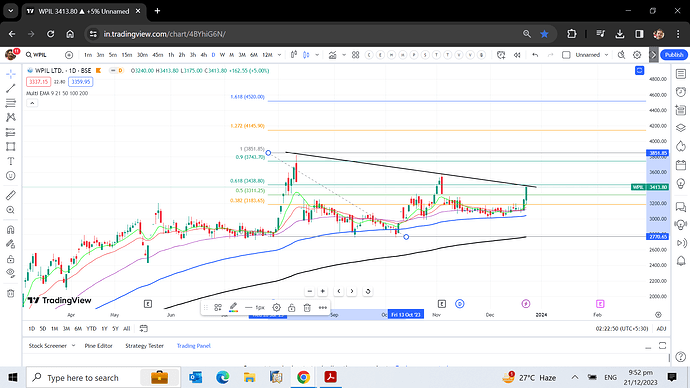
Task: Expand the Stock Screener dropdown
Action: coord(73,346)
